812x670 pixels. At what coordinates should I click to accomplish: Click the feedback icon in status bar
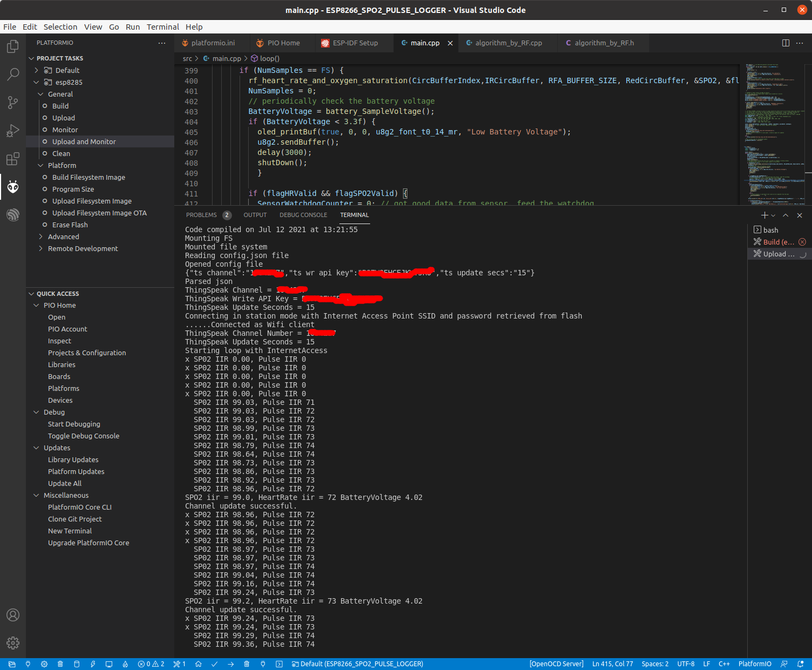(x=784, y=664)
